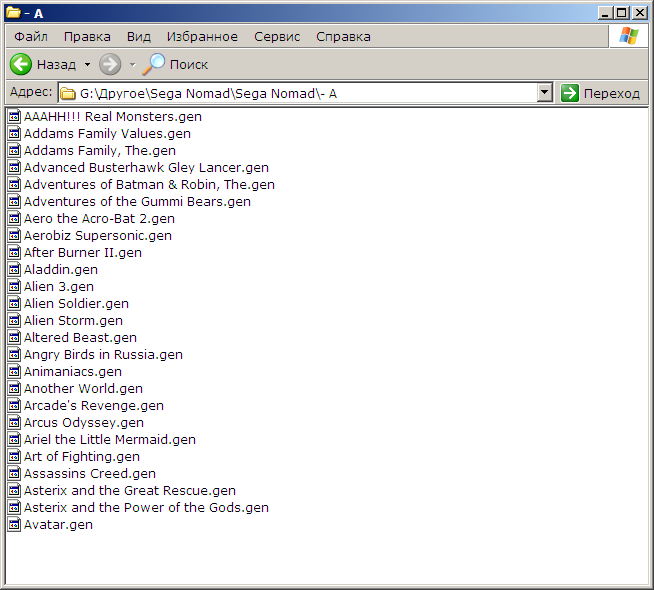Click the Windows flag logo icon
The image size is (654, 590).
click(x=628, y=36)
